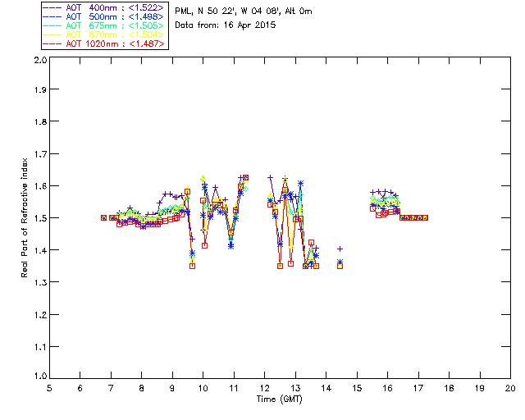Image resolution: width=525 pixels, height=420 pixels.
Task: Click the isolated purple plus marker near 14.5 GMT
Action: click(x=340, y=249)
